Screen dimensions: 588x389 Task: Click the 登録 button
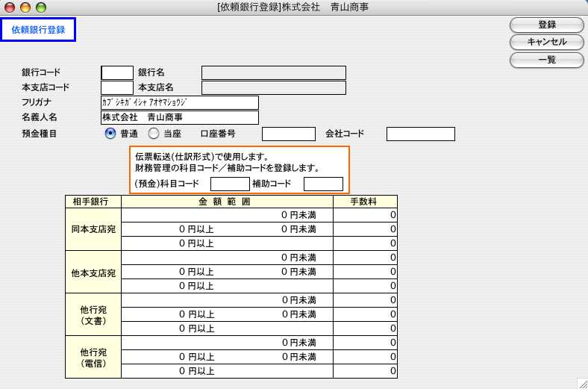[546, 25]
